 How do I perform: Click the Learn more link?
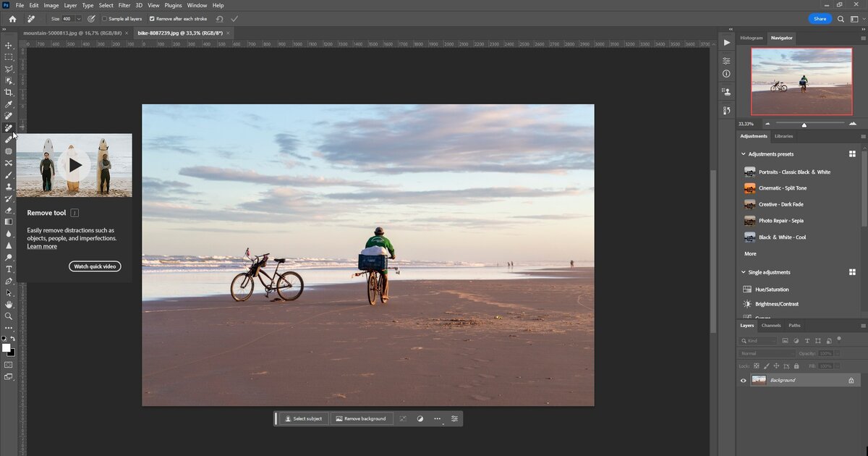[42, 247]
